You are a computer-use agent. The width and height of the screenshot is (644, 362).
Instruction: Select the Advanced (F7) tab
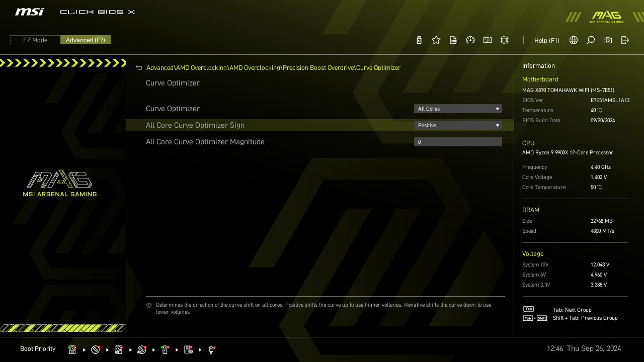(x=86, y=40)
